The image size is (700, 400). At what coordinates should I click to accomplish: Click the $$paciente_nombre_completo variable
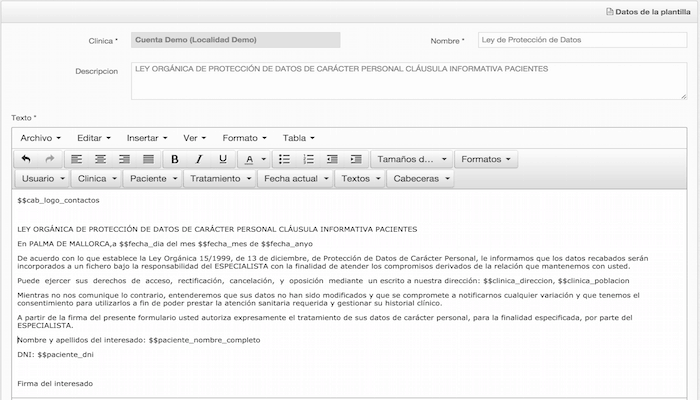pos(204,340)
